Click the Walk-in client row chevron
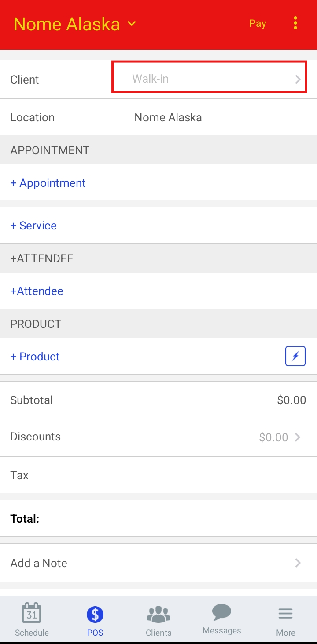317x644 pixels. click(298, 79)
